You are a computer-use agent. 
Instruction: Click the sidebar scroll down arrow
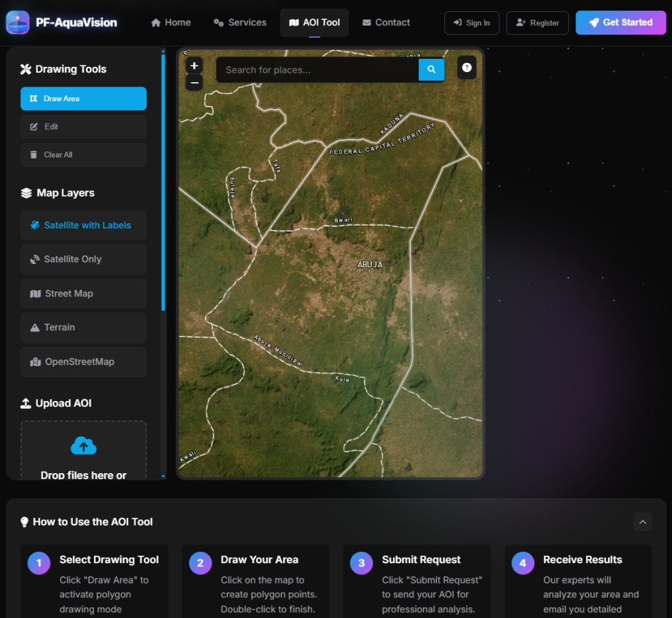click(x=163, y=476)
